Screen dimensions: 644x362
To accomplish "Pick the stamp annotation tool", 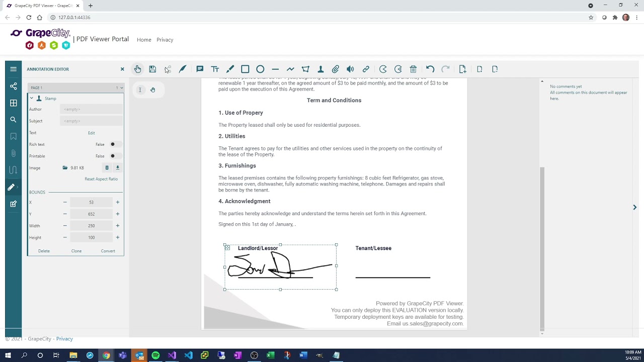I will click(320, 69).
